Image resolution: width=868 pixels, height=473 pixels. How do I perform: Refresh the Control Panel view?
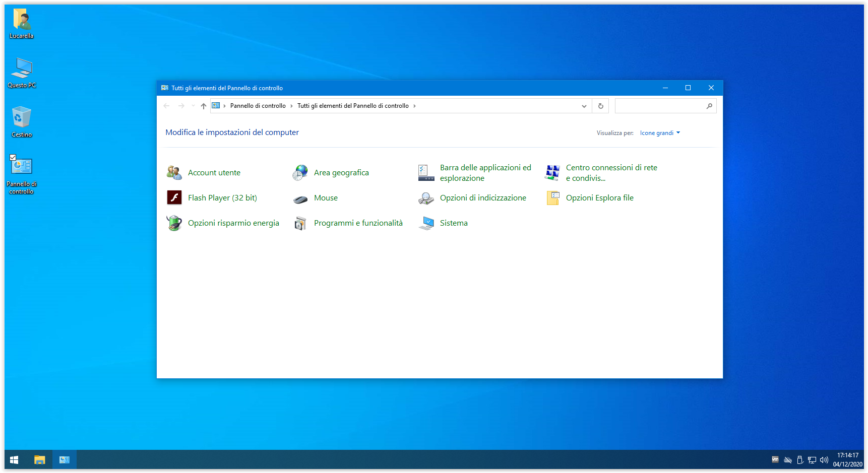coord(600,106)
